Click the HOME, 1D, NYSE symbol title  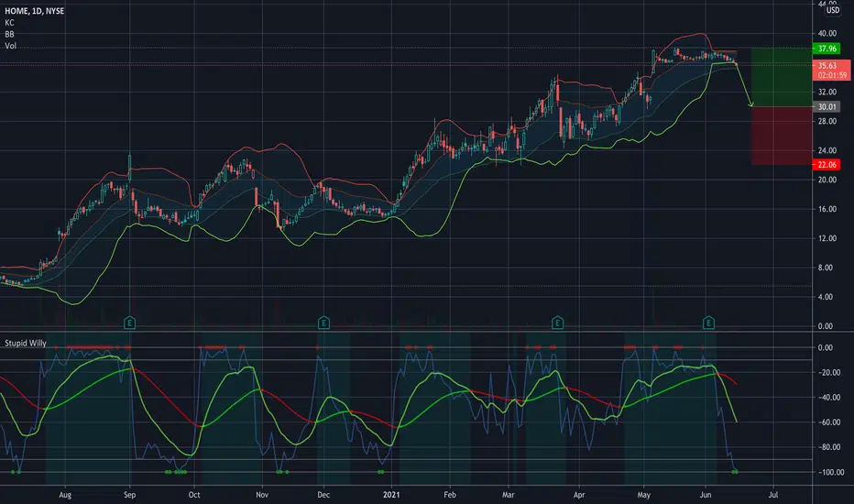pyautogui.click(x=34, y=11)
